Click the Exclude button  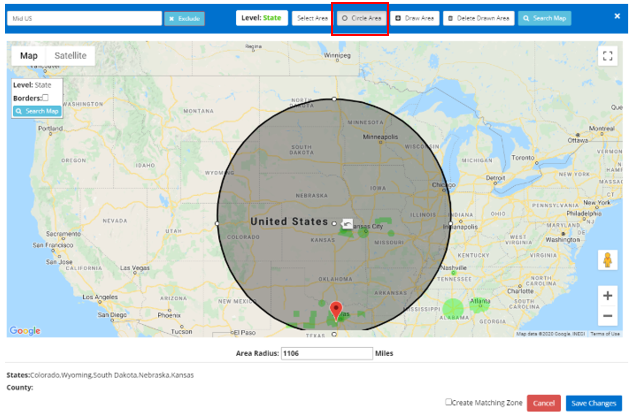[x=184, y=19]
